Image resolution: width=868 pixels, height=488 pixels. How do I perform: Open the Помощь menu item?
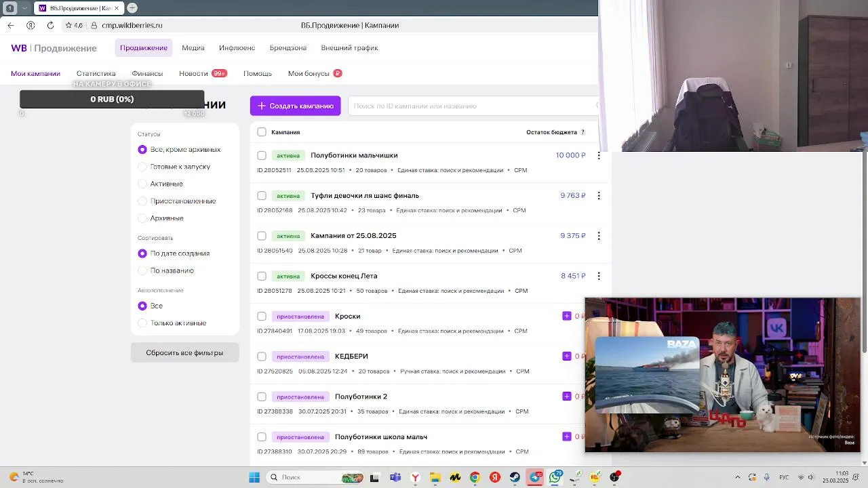[x=258, y=73]
